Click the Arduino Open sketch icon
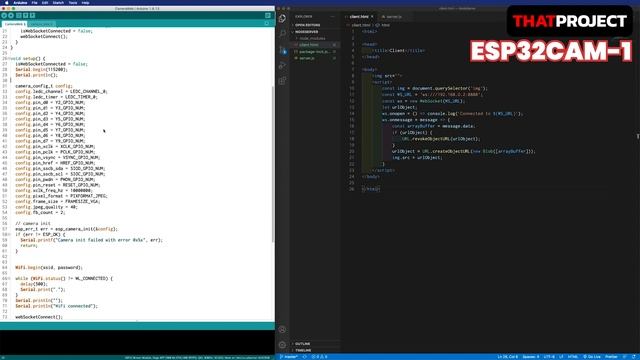 25,16
